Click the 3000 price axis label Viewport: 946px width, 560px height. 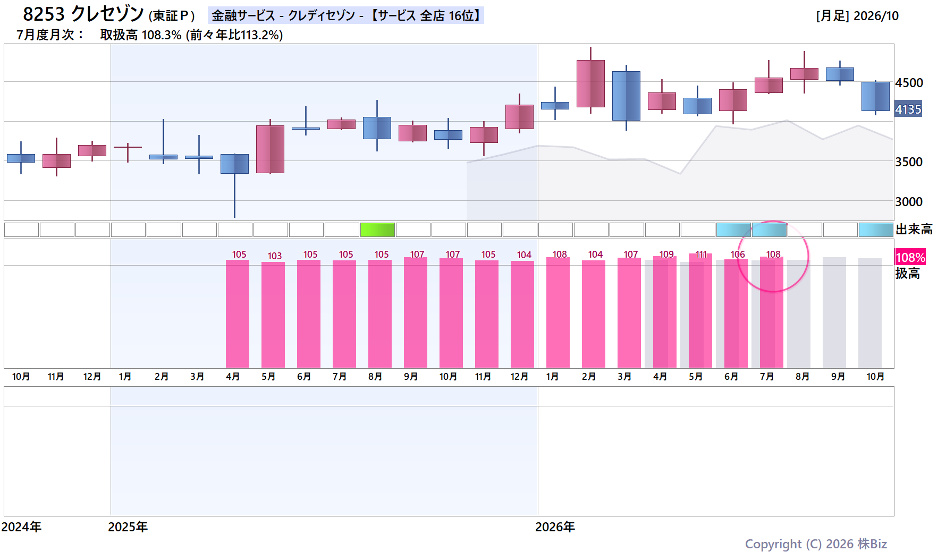(x=909, y=202)
